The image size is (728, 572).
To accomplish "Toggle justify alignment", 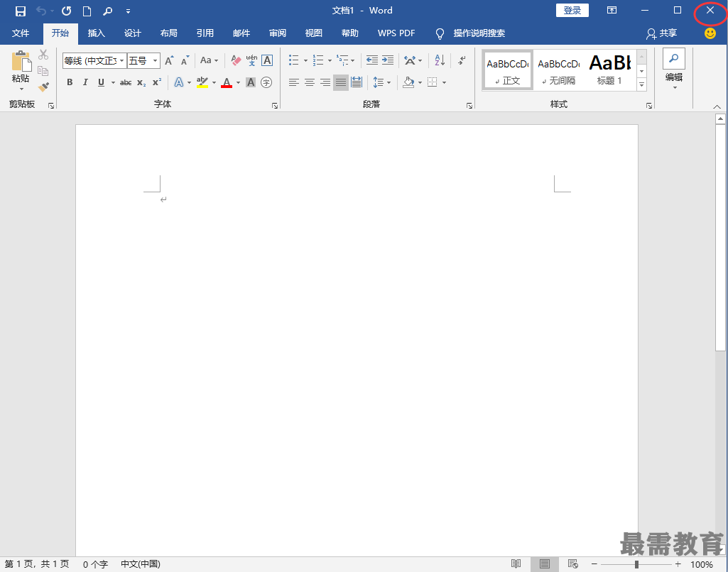I will 341,82.
